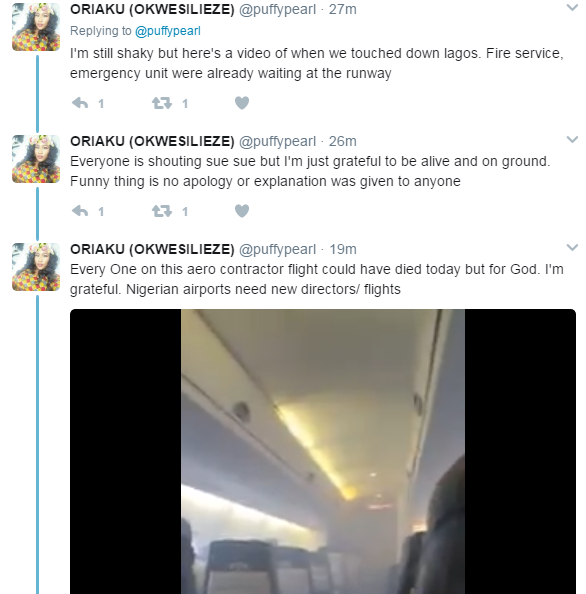586x594 pixels.
Task: Open the ORIAKU display name on the 27m tweet
Action: (152, 9)
